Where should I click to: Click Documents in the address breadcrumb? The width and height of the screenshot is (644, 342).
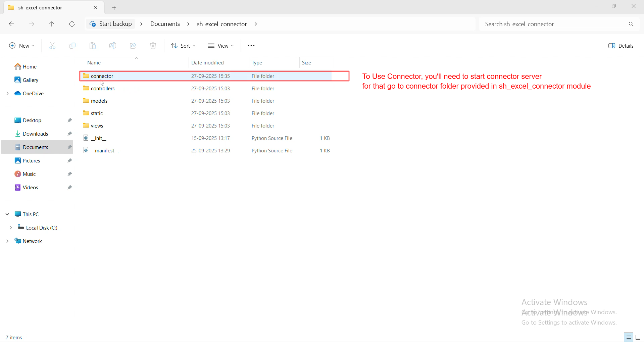click(165, 24)
